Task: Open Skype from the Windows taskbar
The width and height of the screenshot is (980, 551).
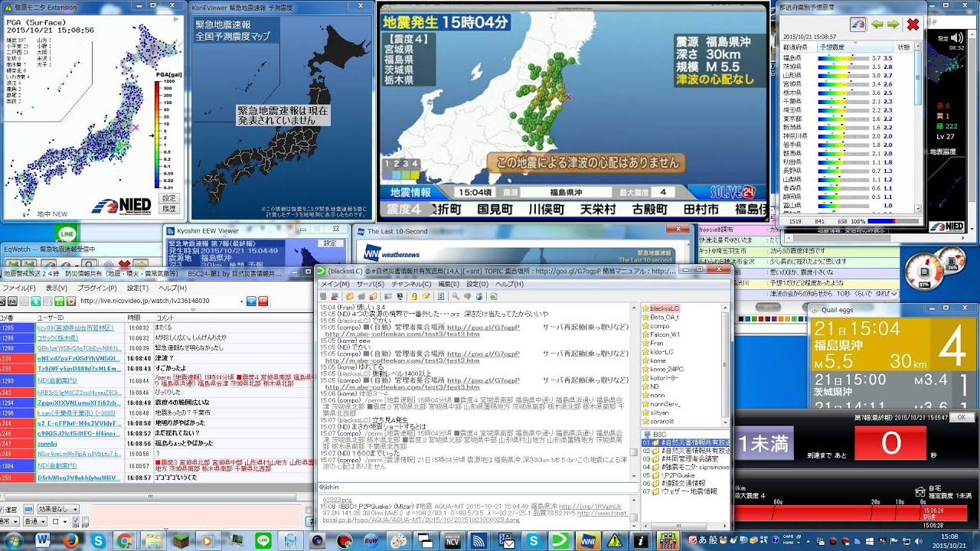Action: (98, 541)
